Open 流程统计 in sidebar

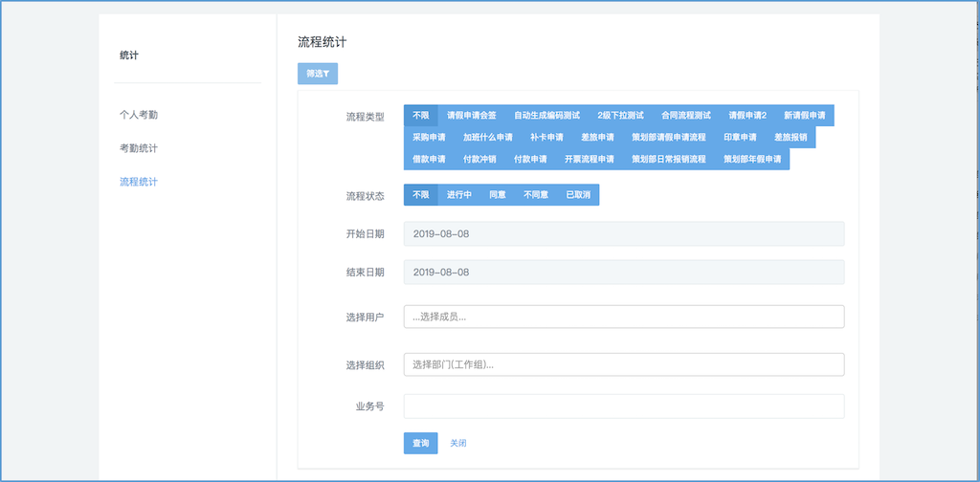coord(139,183)
